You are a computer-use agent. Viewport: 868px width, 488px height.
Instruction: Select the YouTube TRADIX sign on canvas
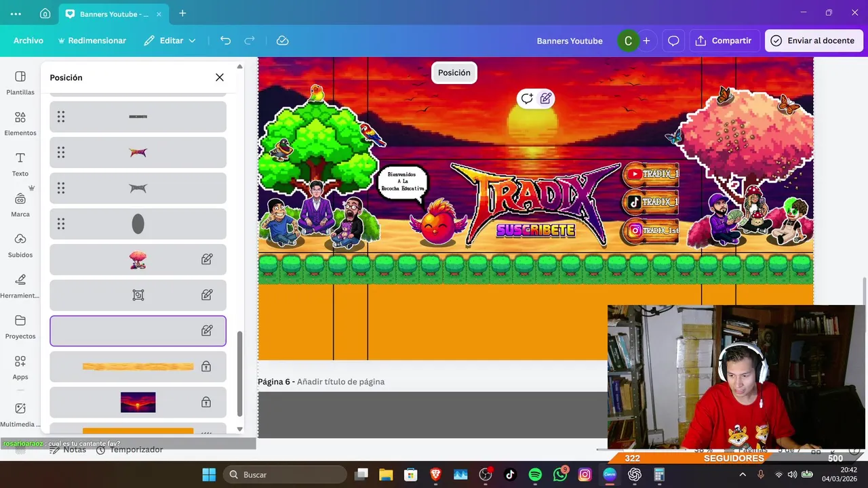[651, 174]
